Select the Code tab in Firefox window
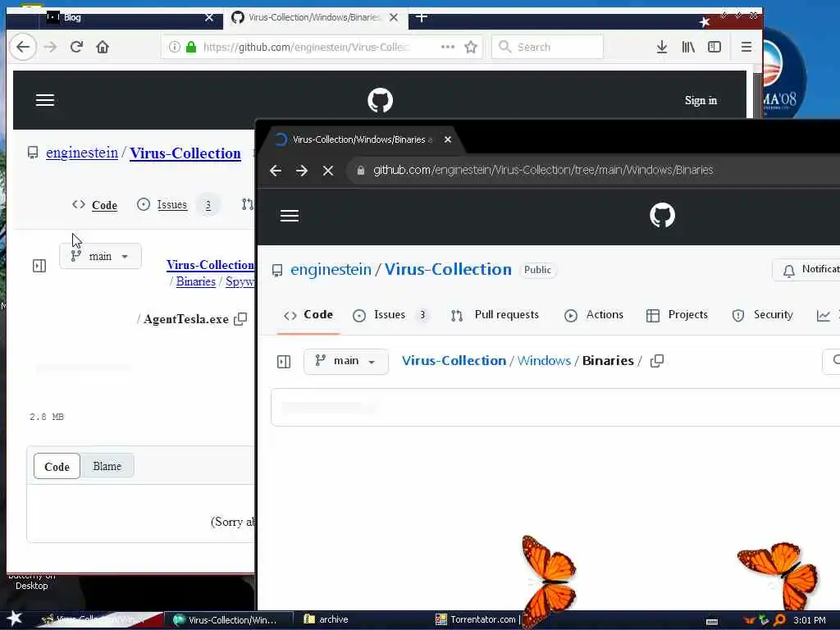Screen dimensions: 840x630 click(x=95, y=205)
